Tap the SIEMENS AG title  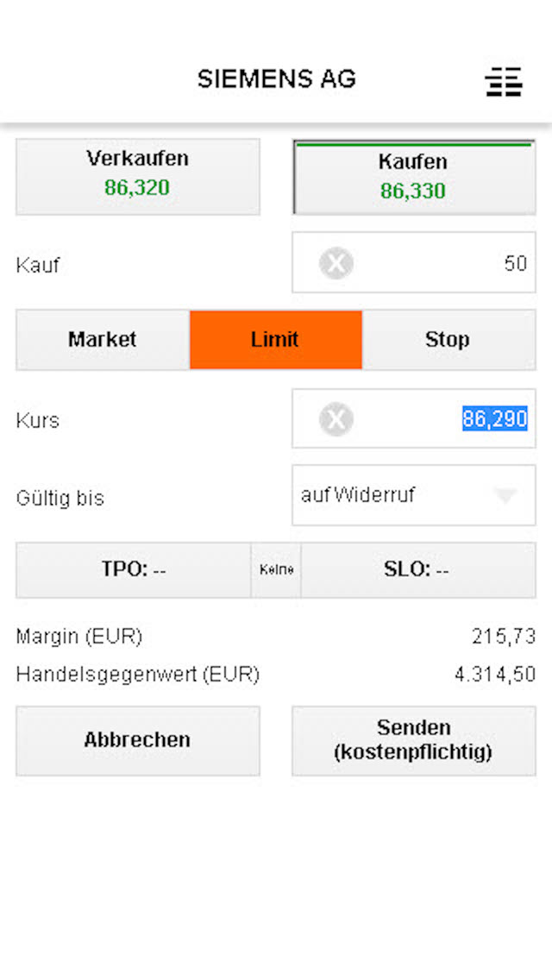(x=276, y=79)
